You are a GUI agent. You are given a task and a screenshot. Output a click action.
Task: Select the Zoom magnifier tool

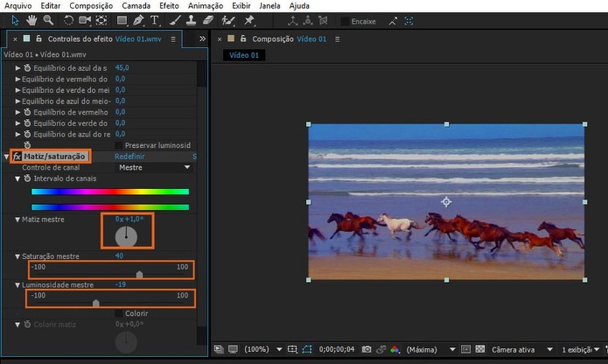48,20
